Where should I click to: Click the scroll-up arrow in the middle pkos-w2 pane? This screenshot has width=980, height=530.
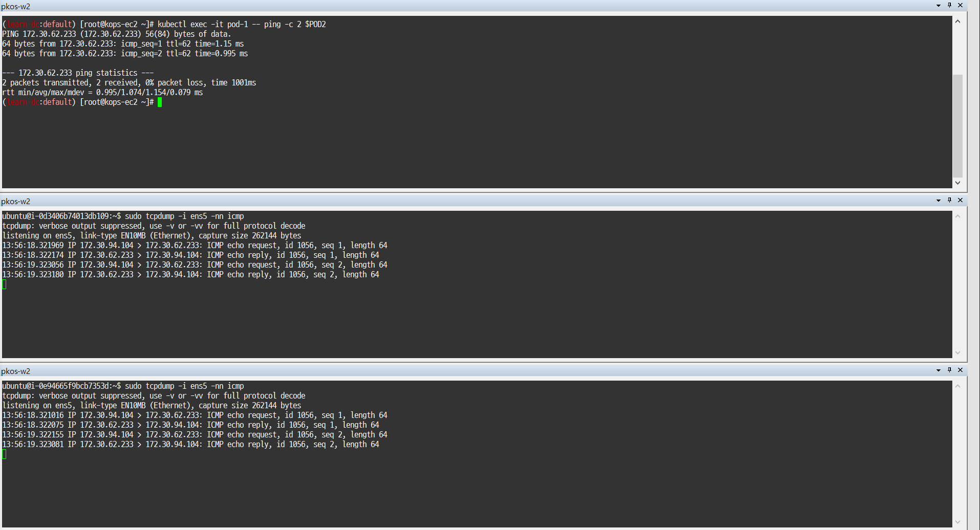pos(958,215)
